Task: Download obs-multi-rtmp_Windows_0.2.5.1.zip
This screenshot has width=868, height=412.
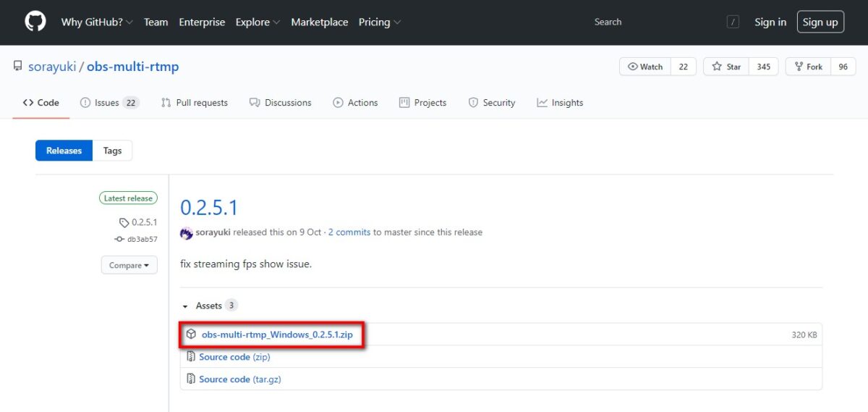Action: point(277,335)
